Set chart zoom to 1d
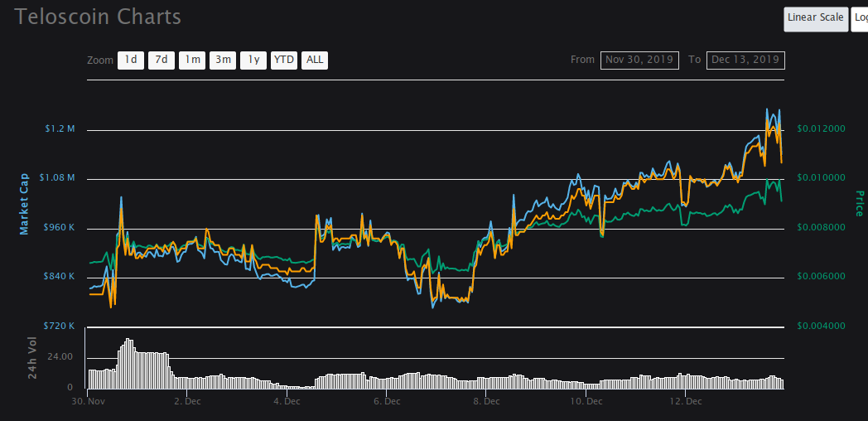Image resolution: width=868 pixels, height=421 pixels. [x=131, y=60]
